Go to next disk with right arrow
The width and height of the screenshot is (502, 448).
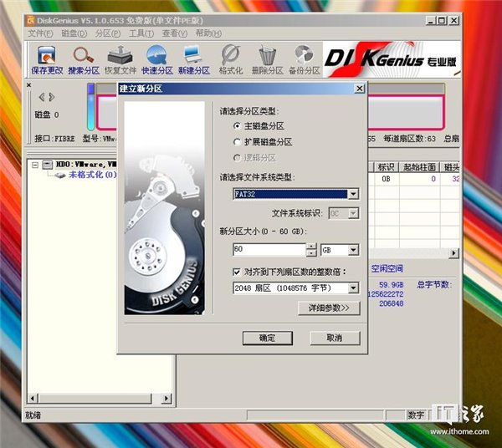(52, 97)
